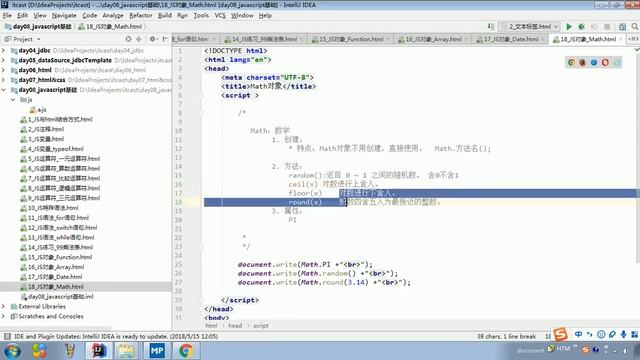Open File menu
Screen dimensions: 640x360
7,16
